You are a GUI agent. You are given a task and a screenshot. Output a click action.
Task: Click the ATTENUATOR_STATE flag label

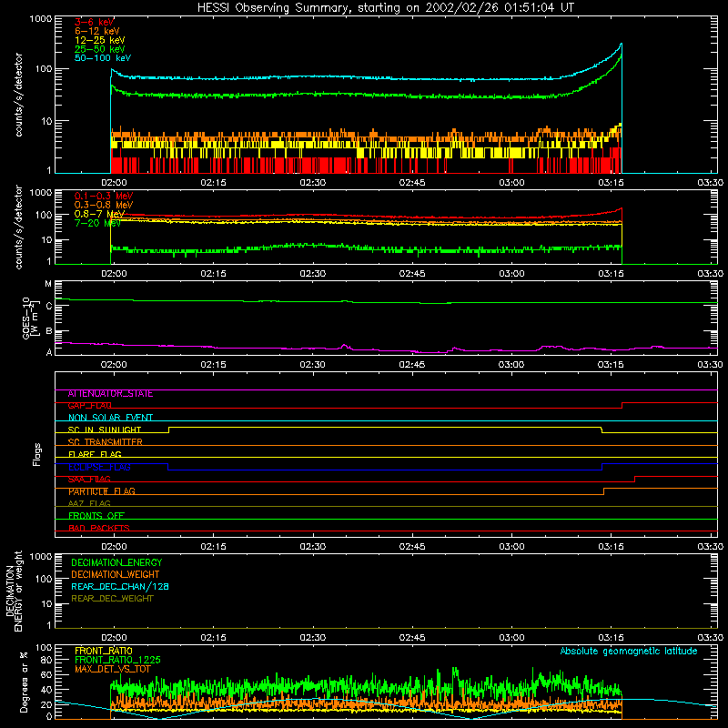(110, 394)
